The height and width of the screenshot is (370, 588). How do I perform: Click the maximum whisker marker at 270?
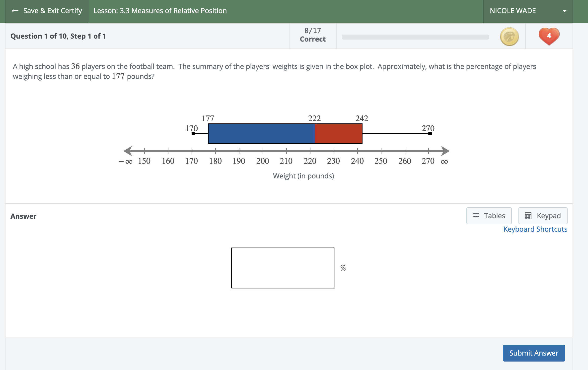click(430, 134)
